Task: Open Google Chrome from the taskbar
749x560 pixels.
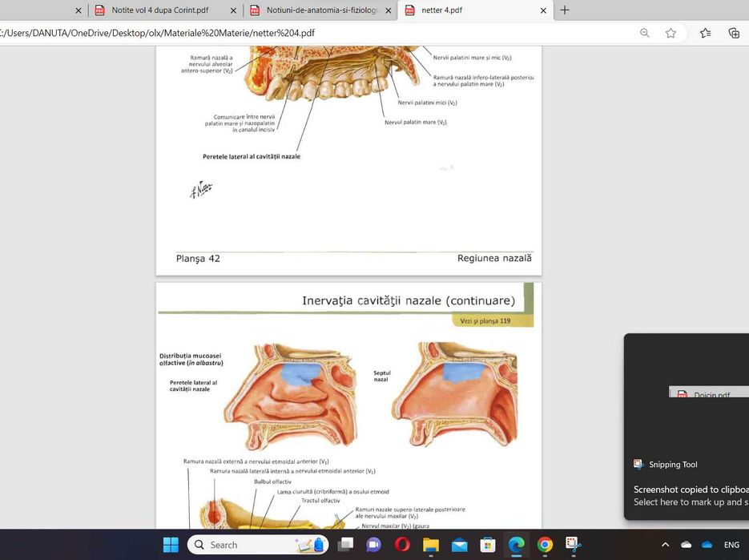Action: point(545,545)
